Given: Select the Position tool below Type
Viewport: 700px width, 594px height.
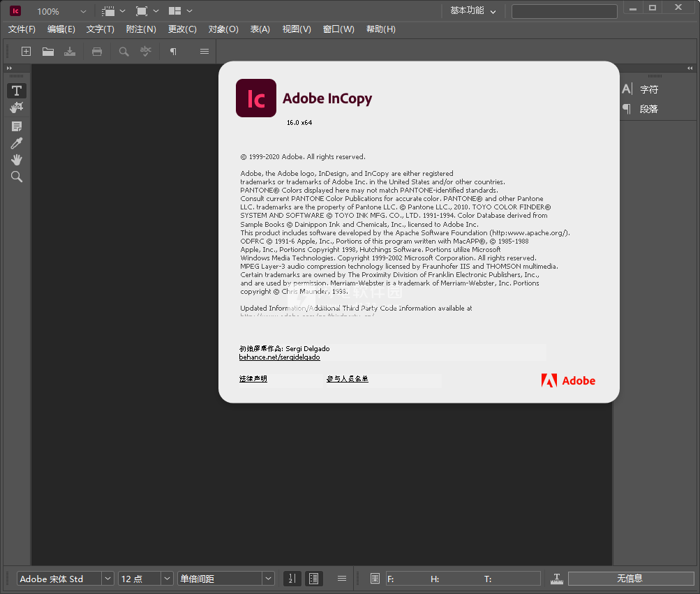Looking at the screenshot, I should click(17, 107).
